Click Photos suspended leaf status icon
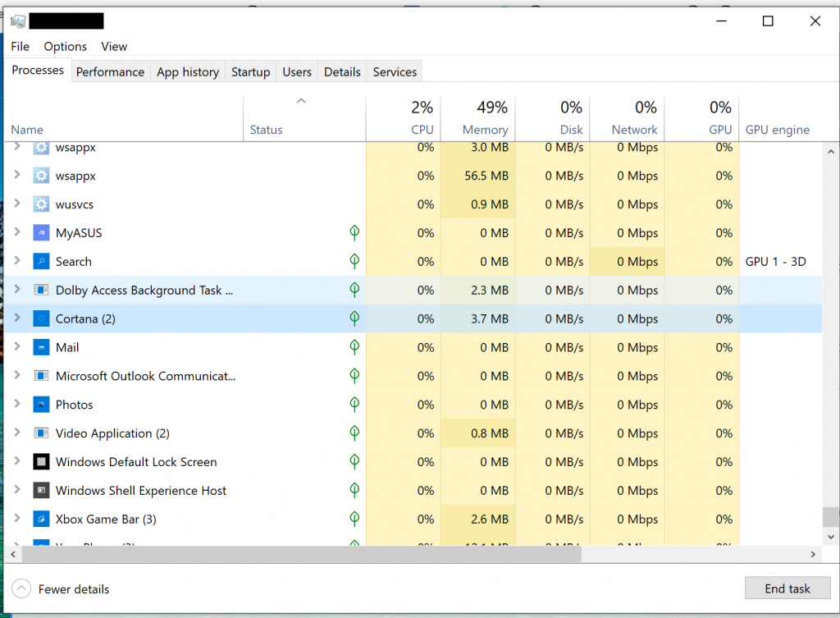This screenshot has width=840, height=618. click(x=354, y=404)
